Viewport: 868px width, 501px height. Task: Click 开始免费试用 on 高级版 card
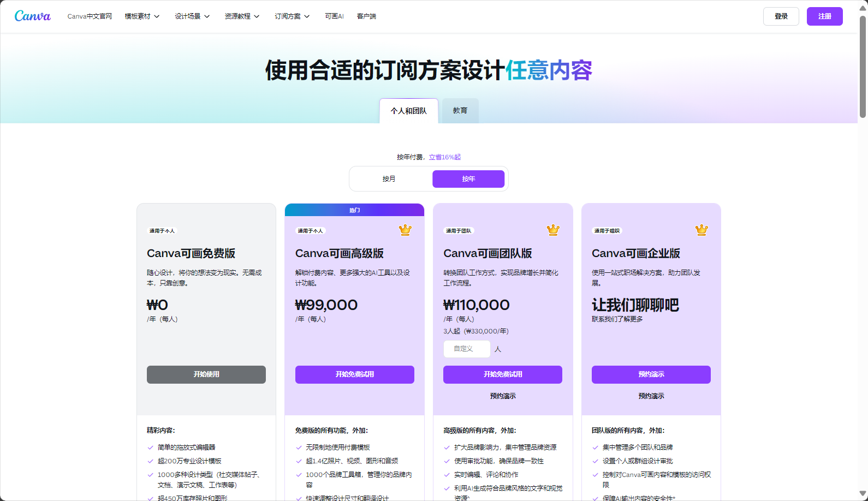[x=355, y=374]
